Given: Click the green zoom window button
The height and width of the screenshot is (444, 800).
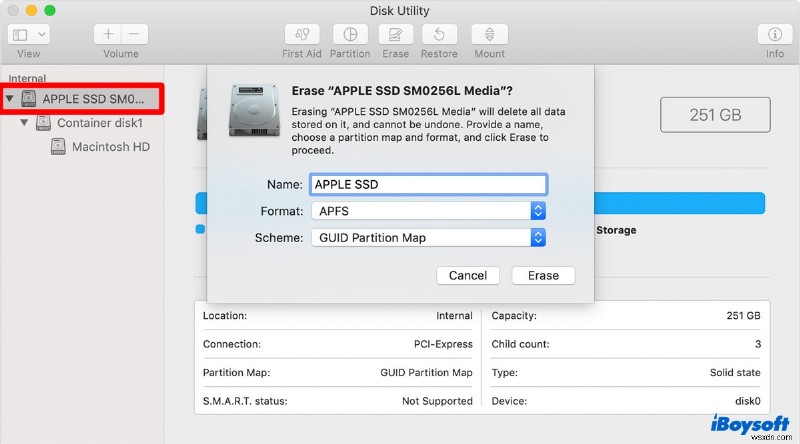Looking at the screenshot, I should point(49,10).
